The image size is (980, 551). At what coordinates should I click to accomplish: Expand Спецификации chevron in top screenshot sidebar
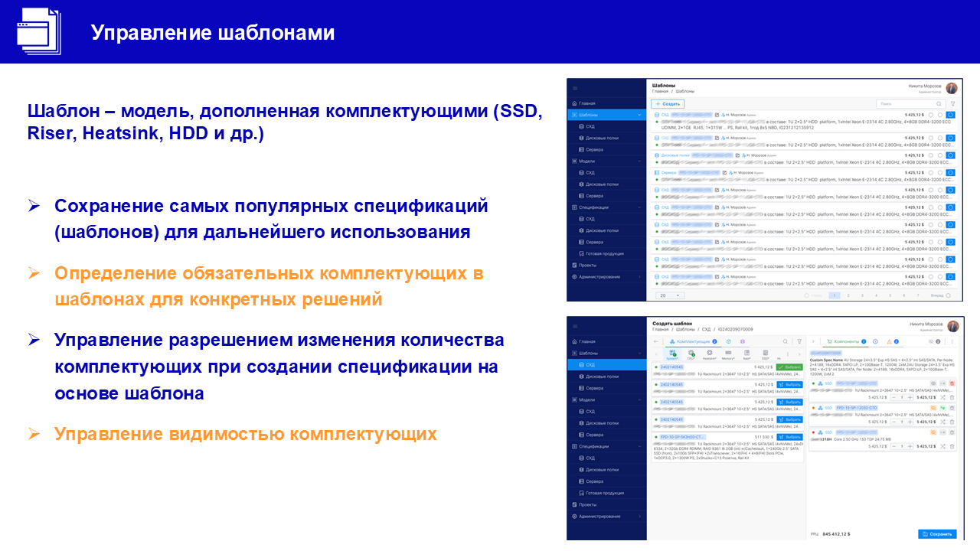(639, 207)
